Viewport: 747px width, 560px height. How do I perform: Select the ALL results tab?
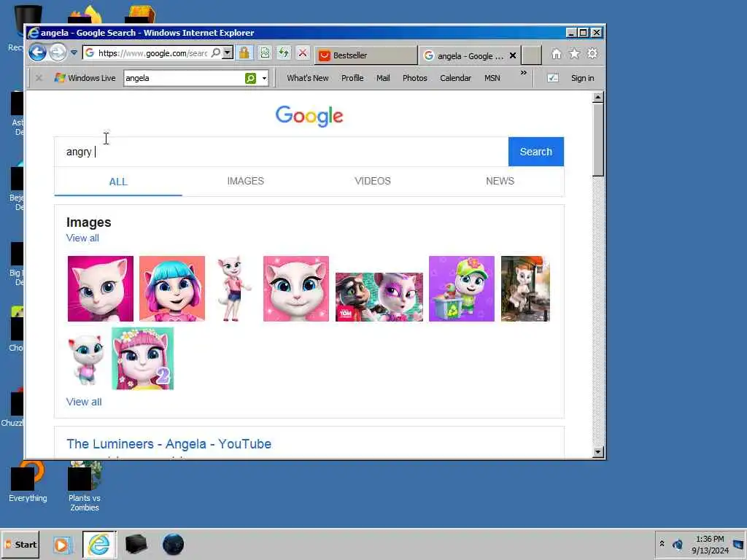[118, 182]
